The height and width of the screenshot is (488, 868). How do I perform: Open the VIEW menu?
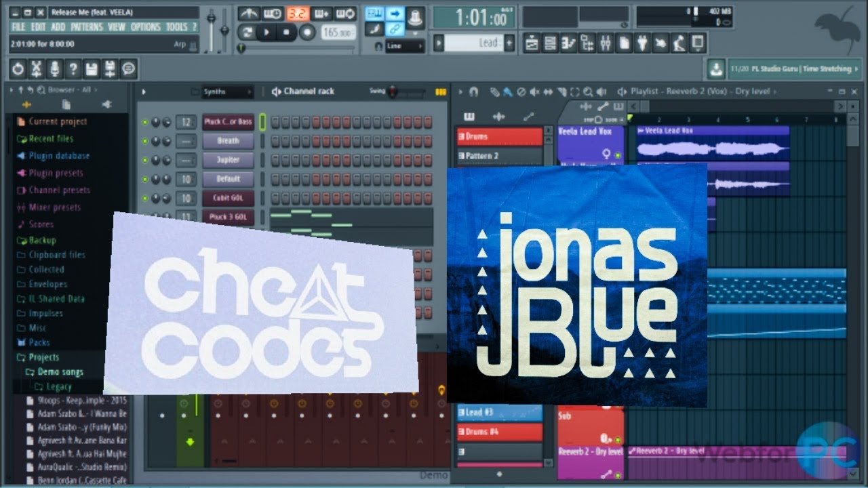coord(117,27)
